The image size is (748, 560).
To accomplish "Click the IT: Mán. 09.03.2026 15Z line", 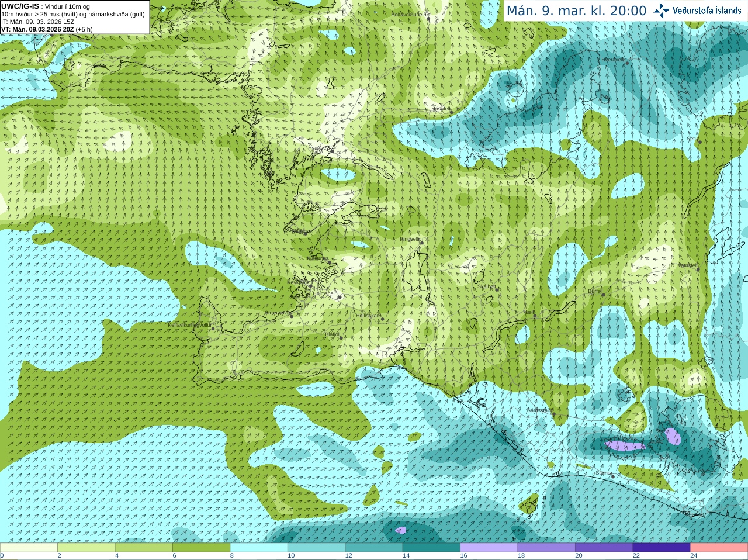I will [37, 22].
